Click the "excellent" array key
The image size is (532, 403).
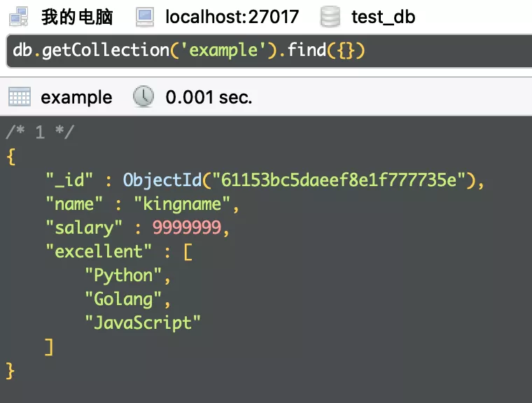point(99,251)
